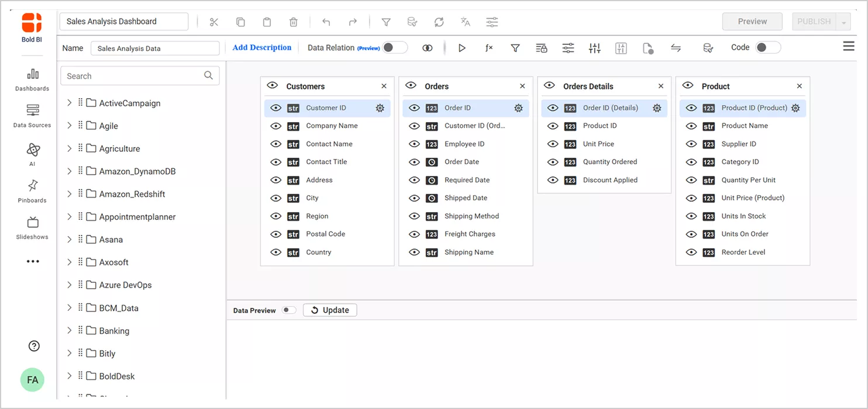Viewport: 868px width, 409px height.
Task: Expand the Agile folder
Action: 69,126
